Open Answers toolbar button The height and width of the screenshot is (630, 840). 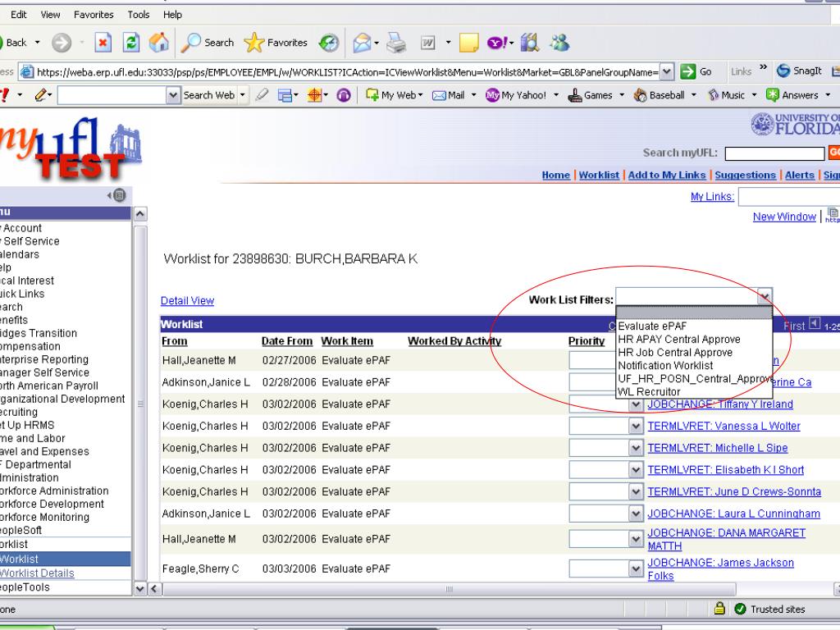click(792, 95)
